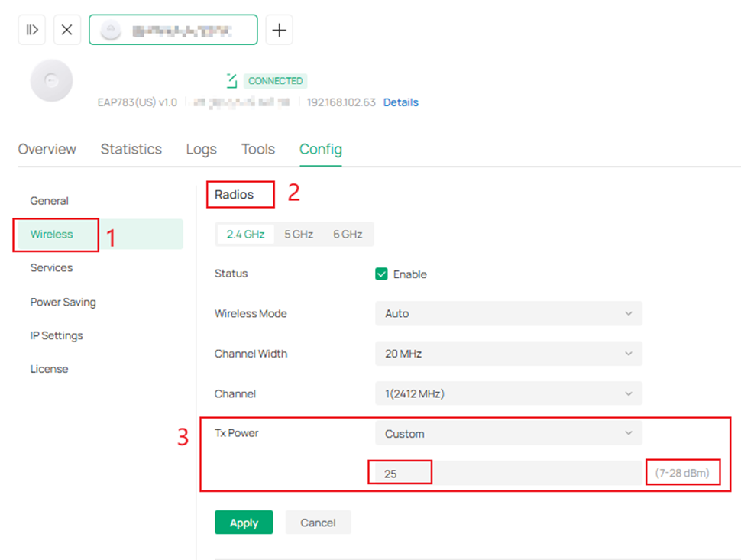Open the Tx Power Custom dropdown
Image resolution: width=741 pixels, height=560 pixels.
coord(508,432)
